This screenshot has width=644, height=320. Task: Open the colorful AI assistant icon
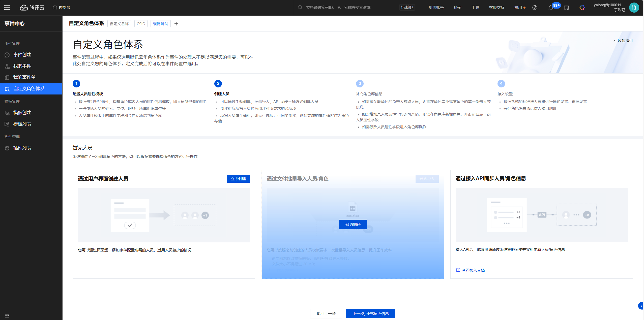point(582,8)
